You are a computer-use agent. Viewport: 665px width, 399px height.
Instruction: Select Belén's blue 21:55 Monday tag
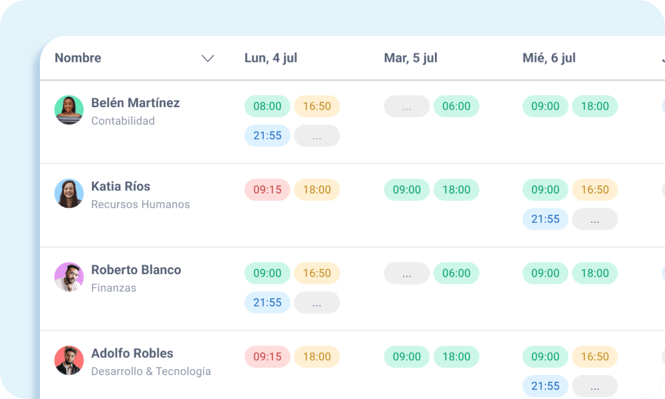coord(267,136)
